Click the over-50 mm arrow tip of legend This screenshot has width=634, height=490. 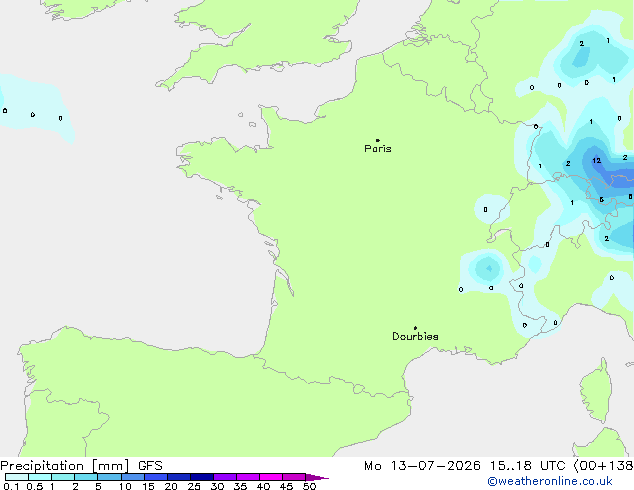tap(317, 478)
